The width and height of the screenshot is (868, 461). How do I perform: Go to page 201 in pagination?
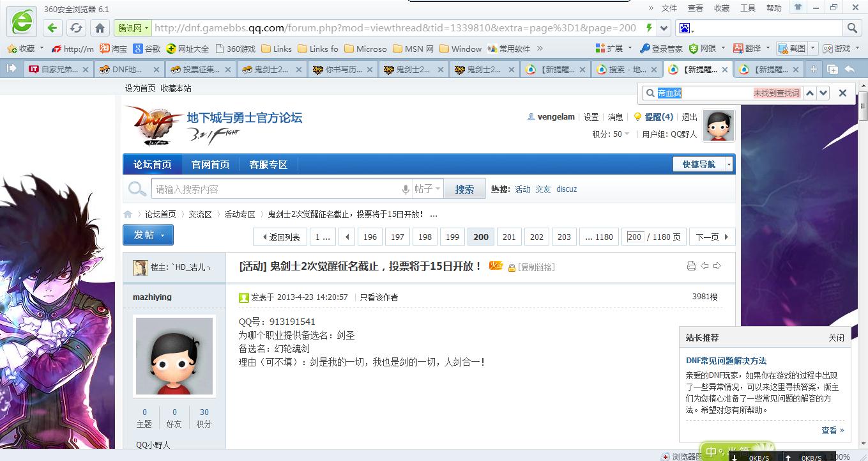tap(509, 237)
